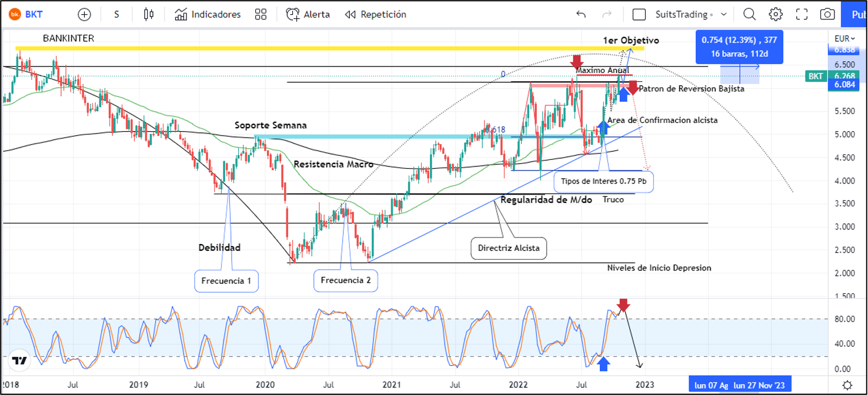The width and height of the screenshot is (868, 395).
Task: Start bar replay with Repetición
Action: [x=375, y=14]
